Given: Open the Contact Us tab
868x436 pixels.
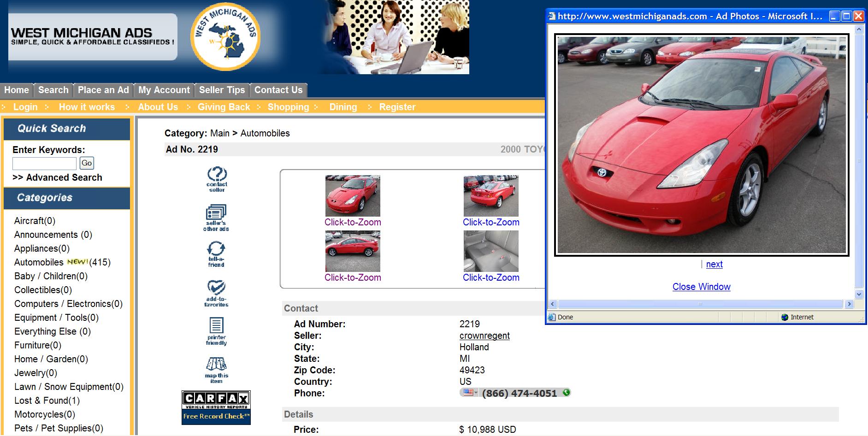Looking at the screenshot, I should [278, 90].
